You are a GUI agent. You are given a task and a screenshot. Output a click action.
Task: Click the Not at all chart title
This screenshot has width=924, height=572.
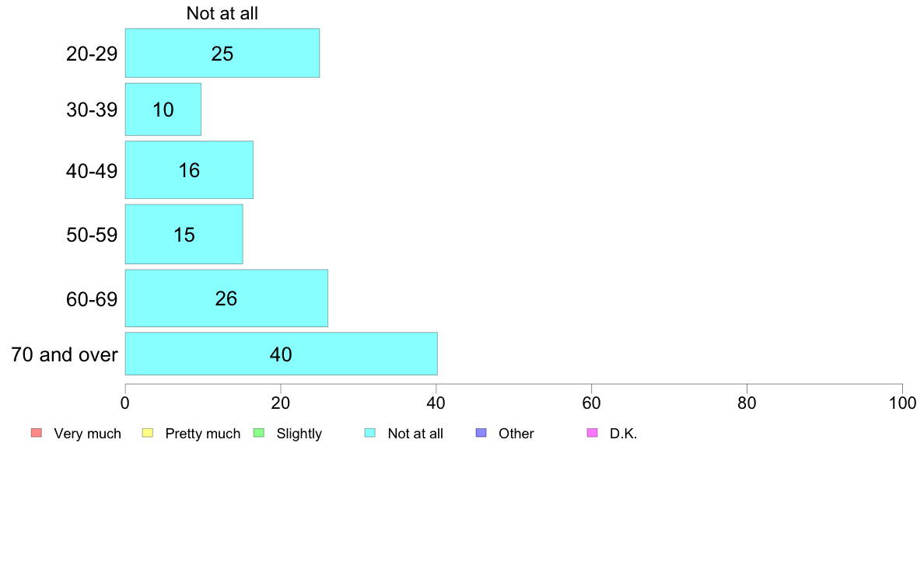coord(222,13)
